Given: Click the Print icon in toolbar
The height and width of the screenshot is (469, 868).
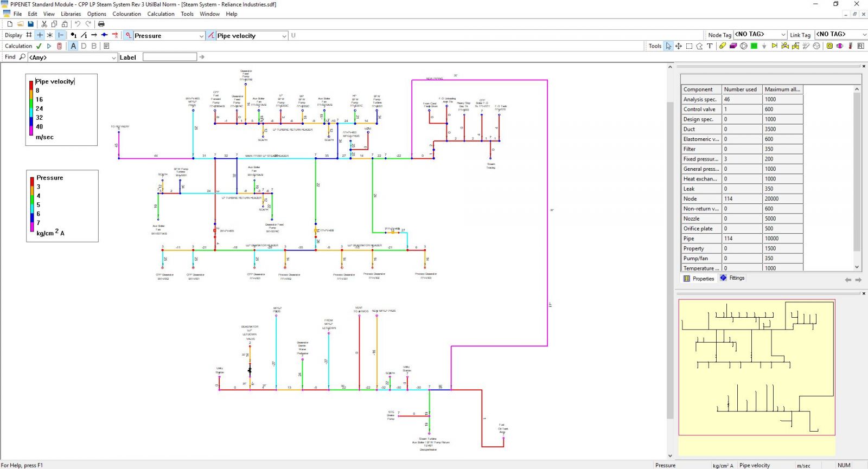Looking at the screenshot, I should (x=101, y=24).
